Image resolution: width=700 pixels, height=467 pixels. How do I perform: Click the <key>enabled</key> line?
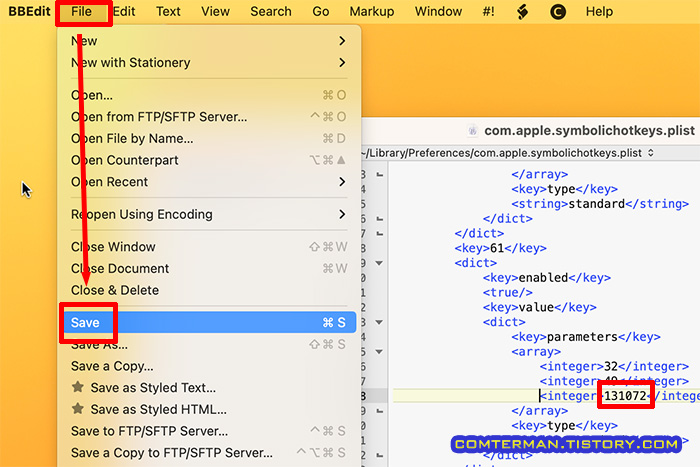[x=546, y=278]
